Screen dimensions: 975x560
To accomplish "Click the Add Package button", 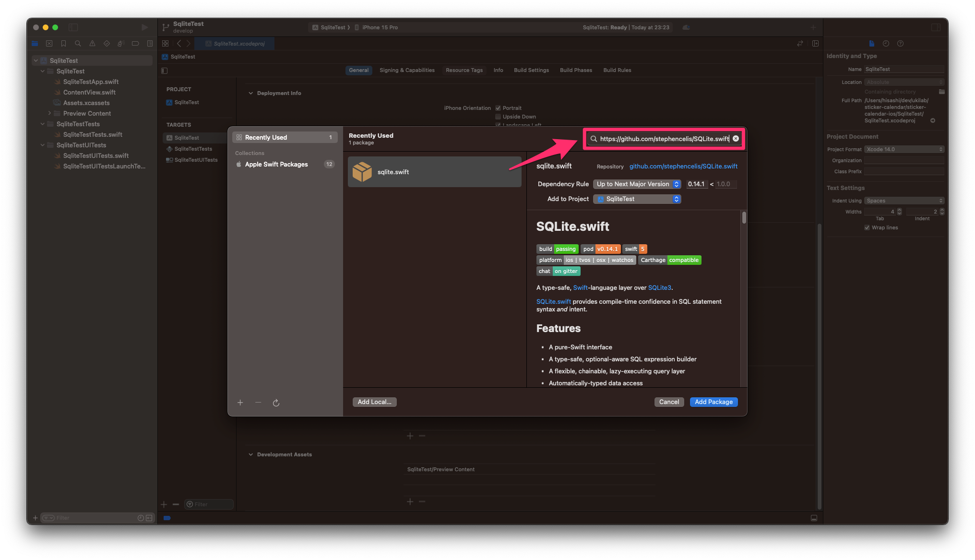I will [x=713, y=402].
